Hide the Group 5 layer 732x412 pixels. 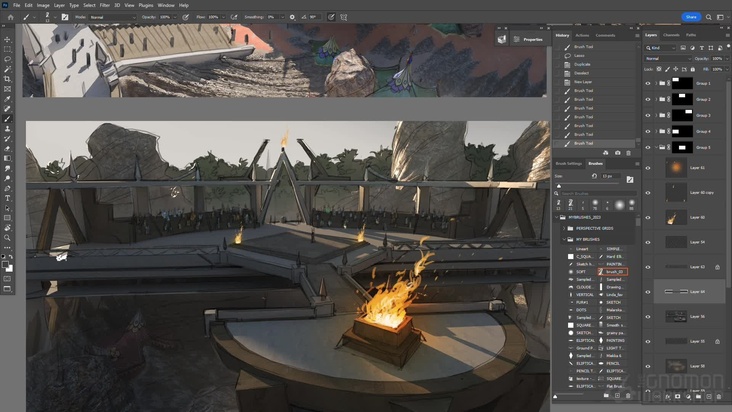coord(648,147)
